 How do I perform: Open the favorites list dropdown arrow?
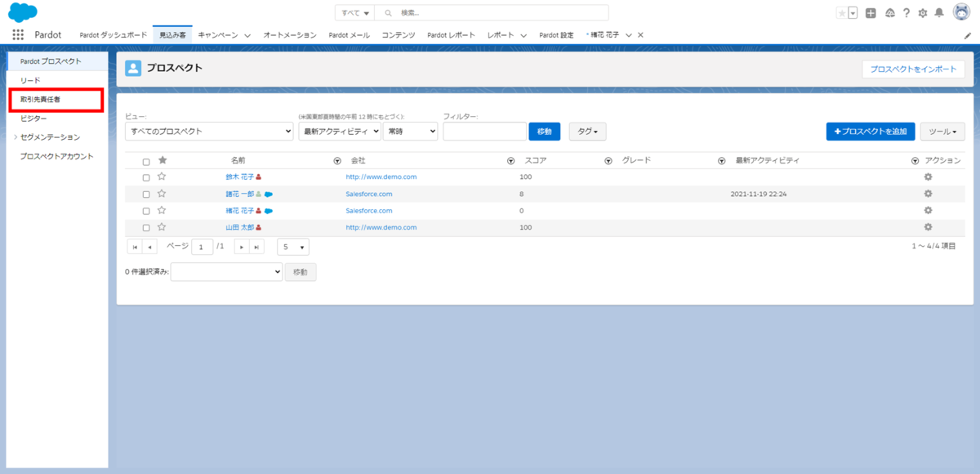point(853,13)
